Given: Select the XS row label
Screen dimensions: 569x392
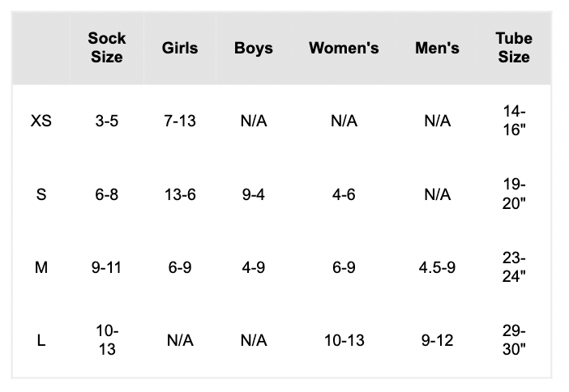Looking at the screenshot, I should [x=41, y=121].
